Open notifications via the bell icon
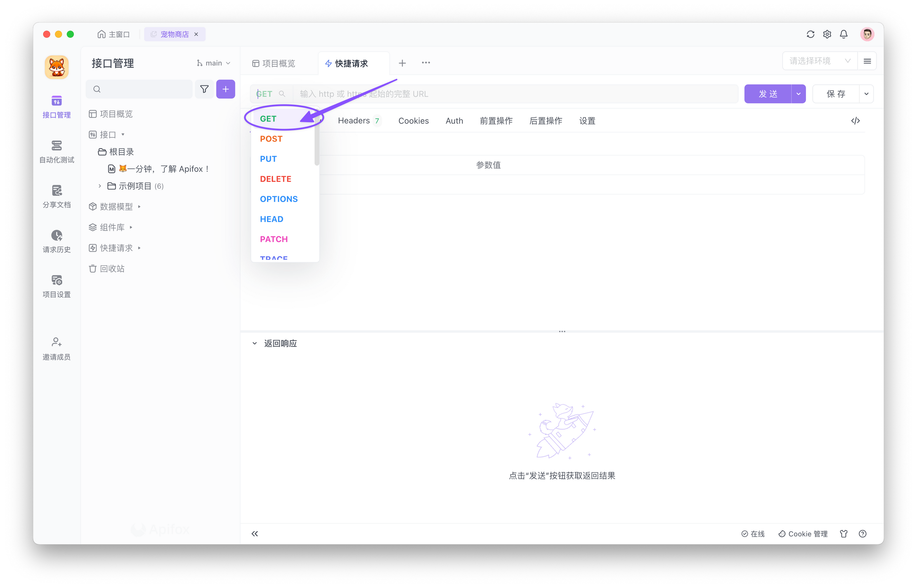The width and height of the screenshot is (917, 588). point(844,34)
